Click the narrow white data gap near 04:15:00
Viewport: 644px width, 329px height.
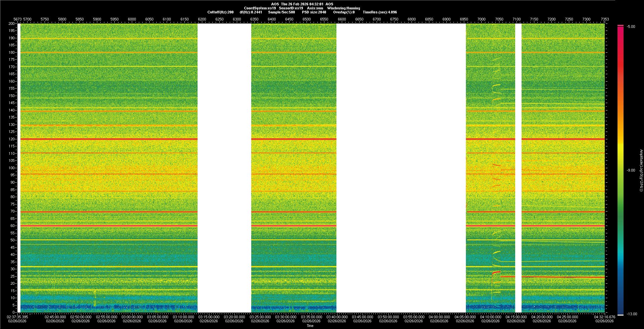[x=518, y=168]
